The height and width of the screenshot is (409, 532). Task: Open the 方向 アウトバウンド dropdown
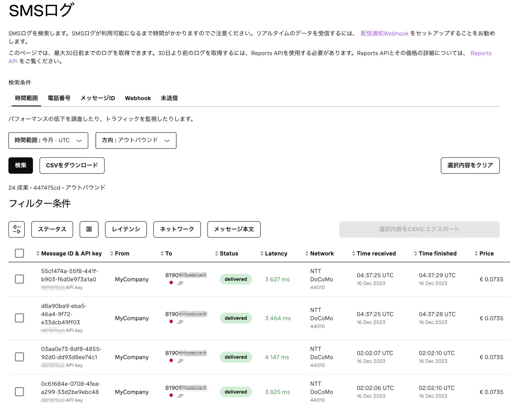click(x=136, y=141)
